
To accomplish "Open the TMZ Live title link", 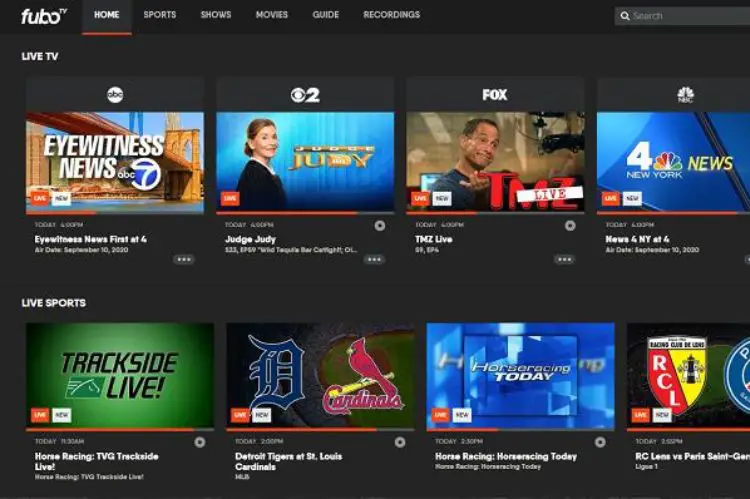I will tap(434, 239).
